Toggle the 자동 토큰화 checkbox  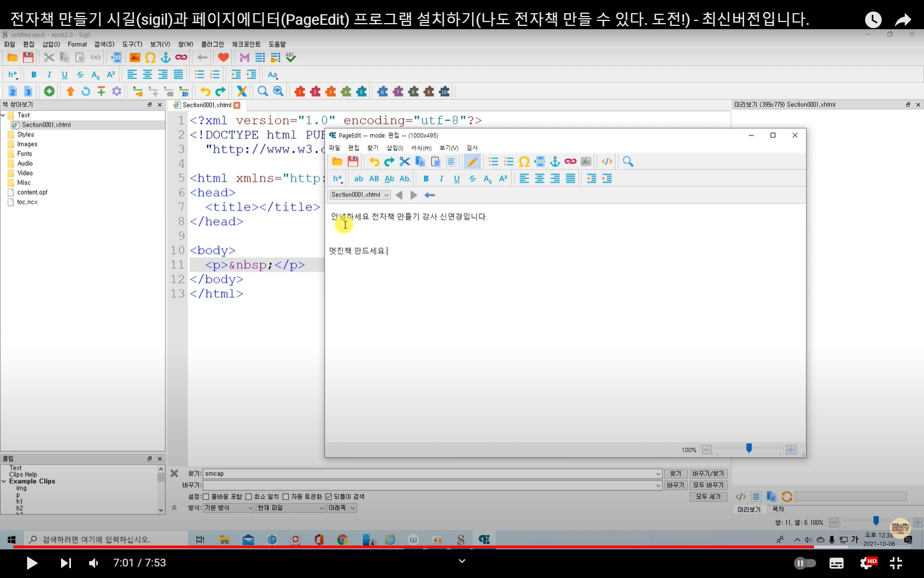coord(286,497)
